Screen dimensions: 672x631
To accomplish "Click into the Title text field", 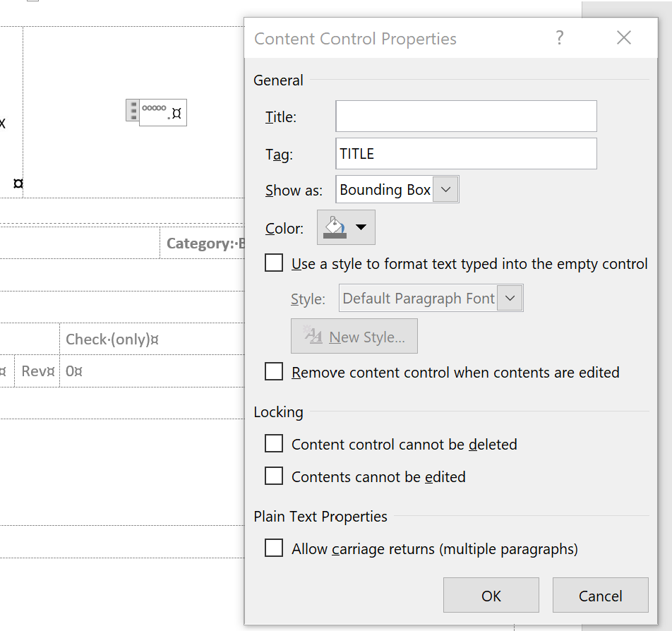I will click(466, 116).
